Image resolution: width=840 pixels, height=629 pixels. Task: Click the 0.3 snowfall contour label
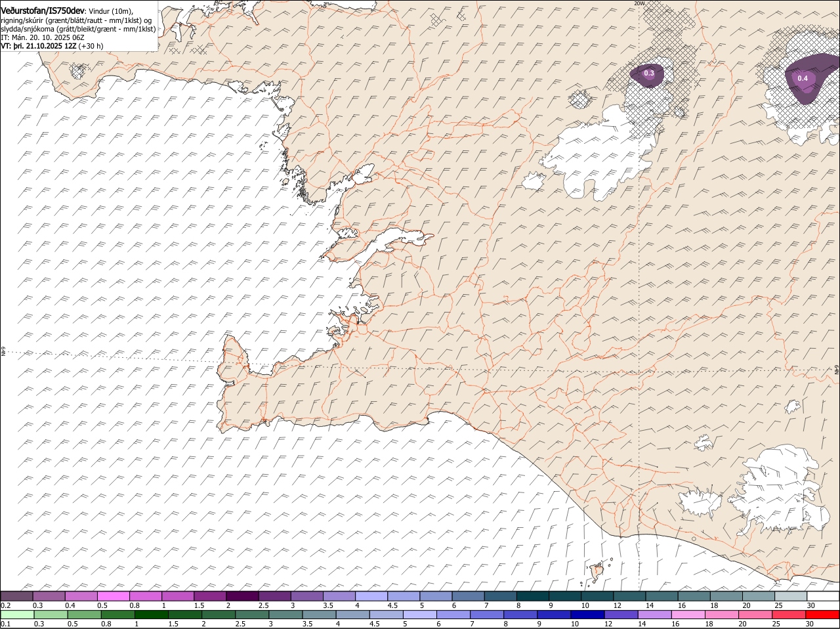tap(649, 74)
